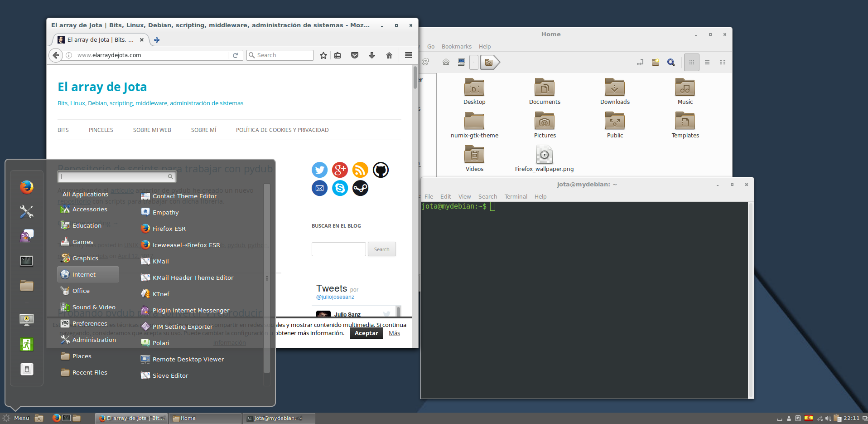Open the numix-gtk-theme folder

coord(474,125)
